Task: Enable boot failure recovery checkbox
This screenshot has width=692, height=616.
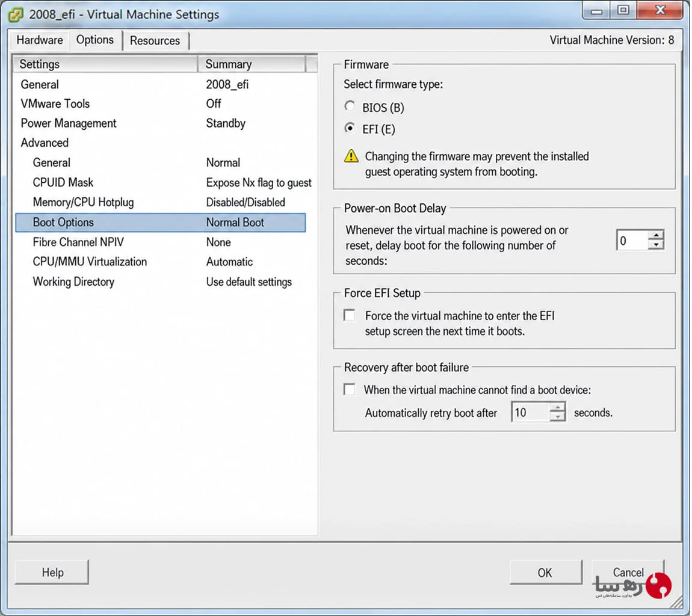Action: (350, 389)
